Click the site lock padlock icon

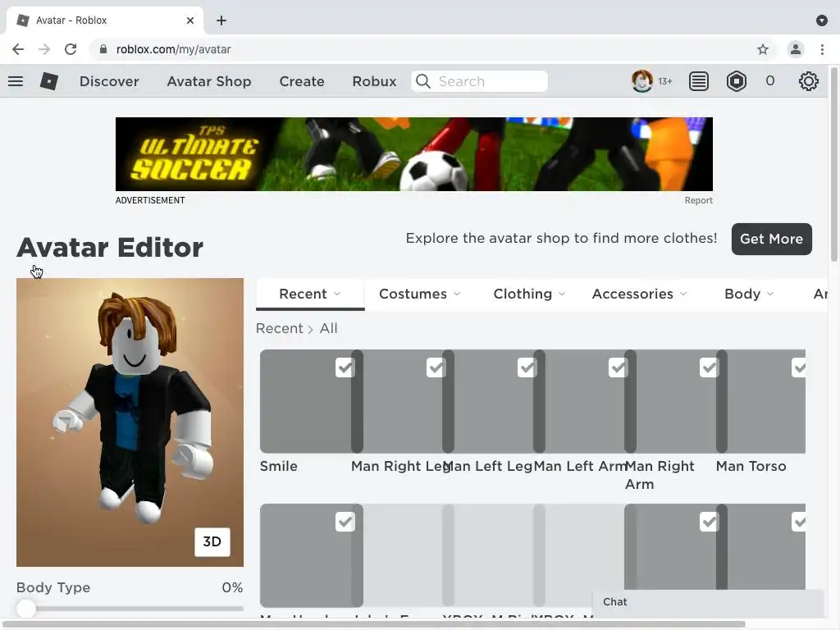[x=103, y=49]
